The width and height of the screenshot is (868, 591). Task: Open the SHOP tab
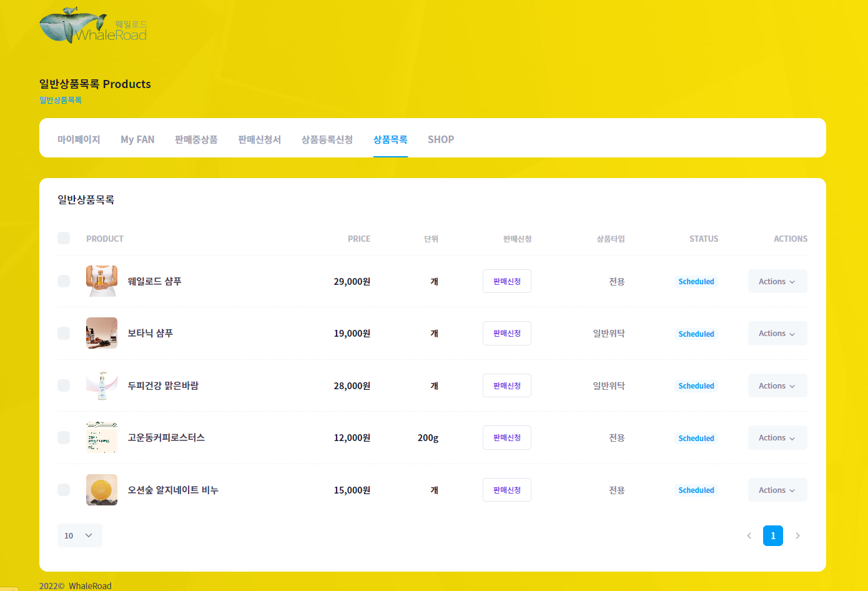[x=441, y=139]
